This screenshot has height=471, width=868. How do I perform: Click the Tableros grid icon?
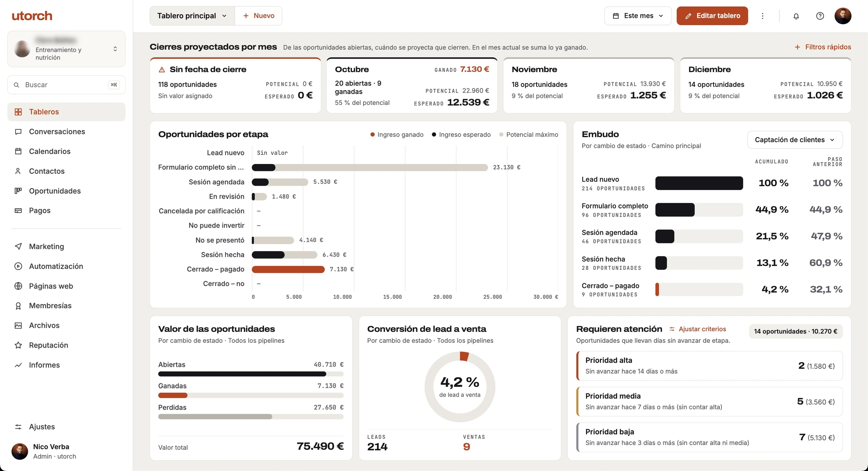coord(18,112)
